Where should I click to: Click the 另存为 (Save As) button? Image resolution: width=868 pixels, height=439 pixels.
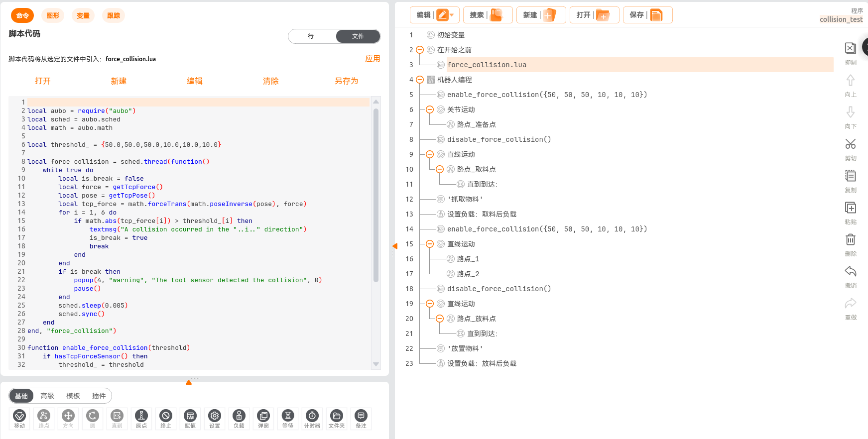click(346, 81)
